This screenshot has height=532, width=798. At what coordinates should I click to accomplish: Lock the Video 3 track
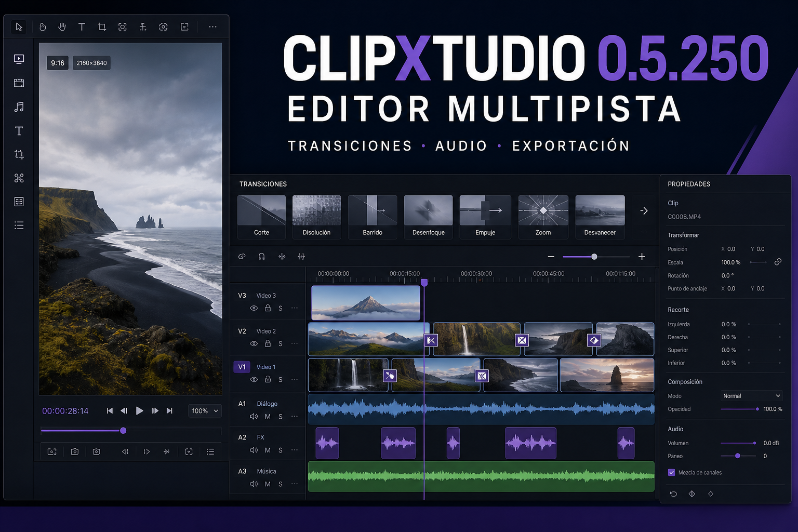click(x=268, y=308)
